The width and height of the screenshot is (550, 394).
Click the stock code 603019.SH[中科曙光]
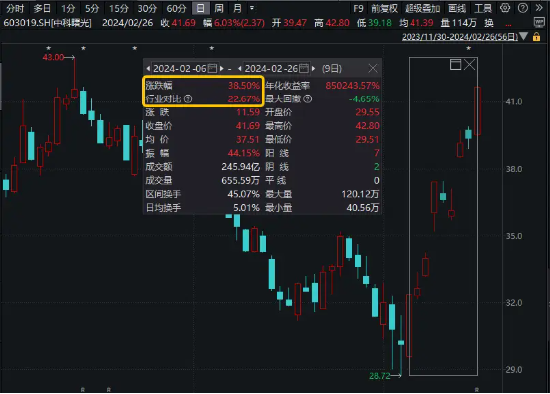click(48, 23)
